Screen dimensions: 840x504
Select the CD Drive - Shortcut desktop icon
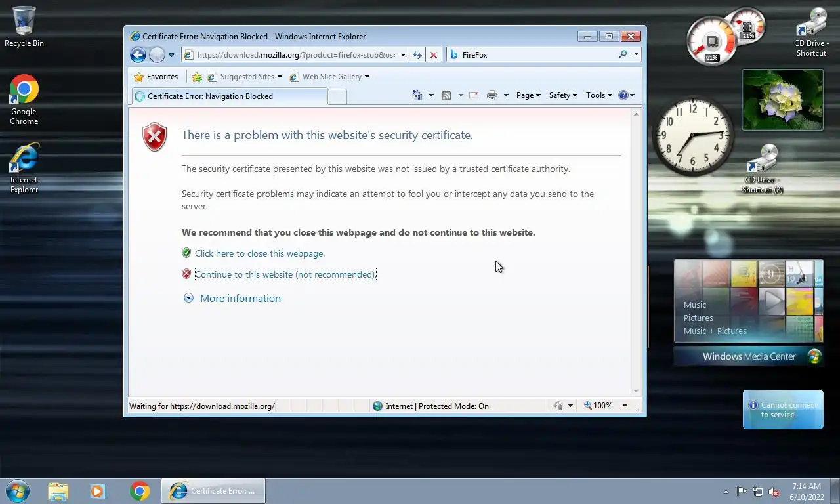coord(812,32)
